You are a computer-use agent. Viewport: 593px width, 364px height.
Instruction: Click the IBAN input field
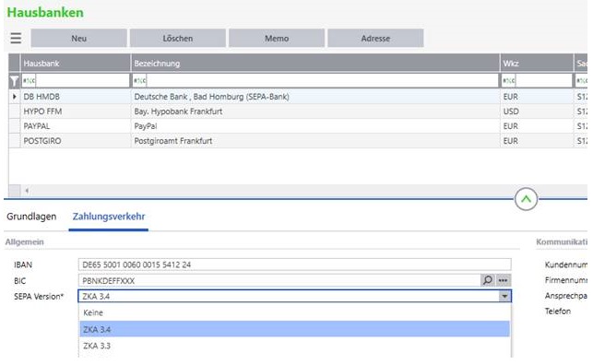(294, 264)
